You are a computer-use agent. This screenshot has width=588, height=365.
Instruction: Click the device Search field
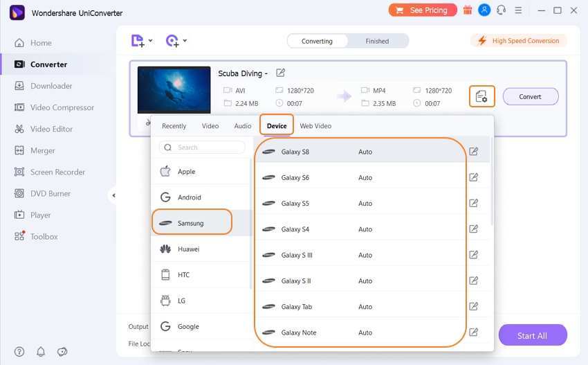coord(202,148)
